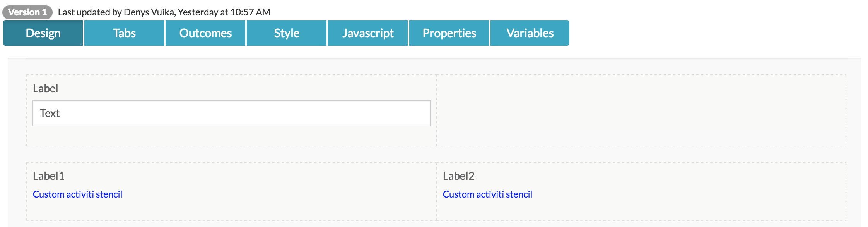This screenshot has height=227, width=868.
Task: Open Custom activiti stencil link under Label2
Action: (487, 194)
